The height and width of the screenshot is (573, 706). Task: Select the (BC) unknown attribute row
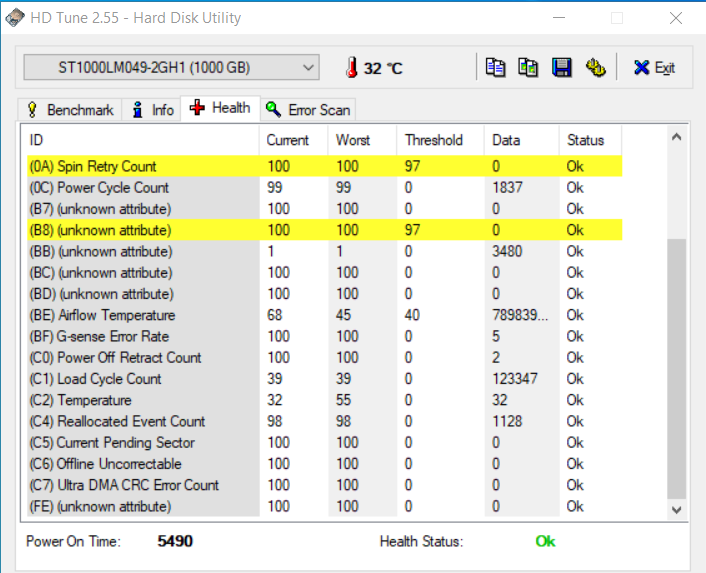[x=325, y=272]
